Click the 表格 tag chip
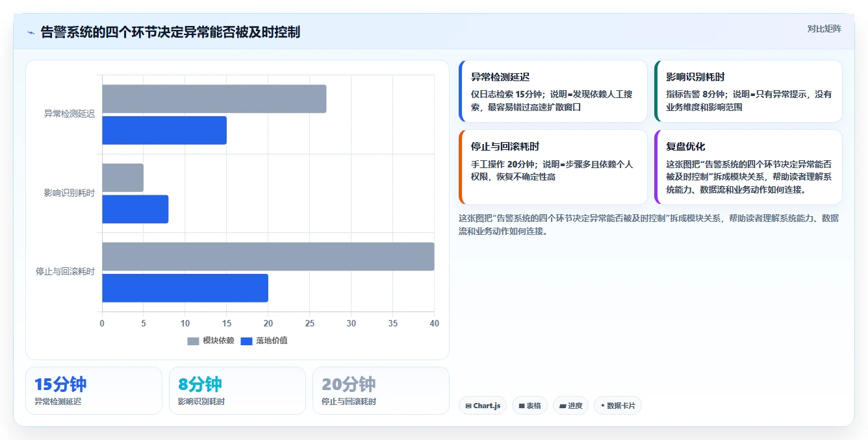This screenshot has width=868, height=440. pyautogui.click(x=530, y=406)
